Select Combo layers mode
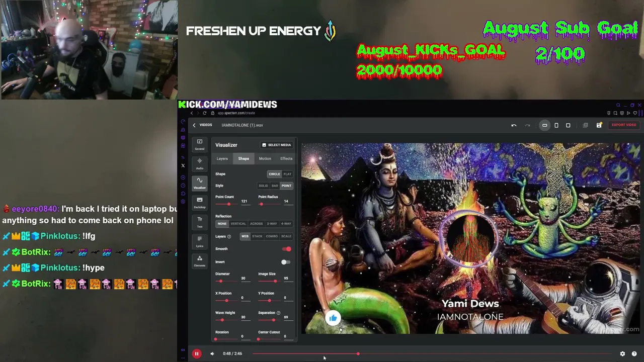The height and width of the screenshot is (362, 644). [x=272, y=236]
